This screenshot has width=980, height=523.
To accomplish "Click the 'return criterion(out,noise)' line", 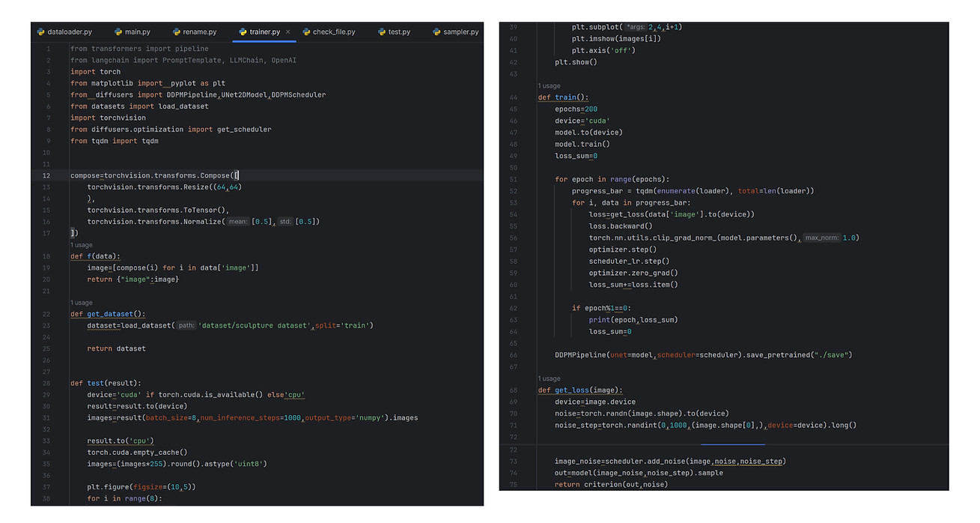I will [x=611, y=484].
